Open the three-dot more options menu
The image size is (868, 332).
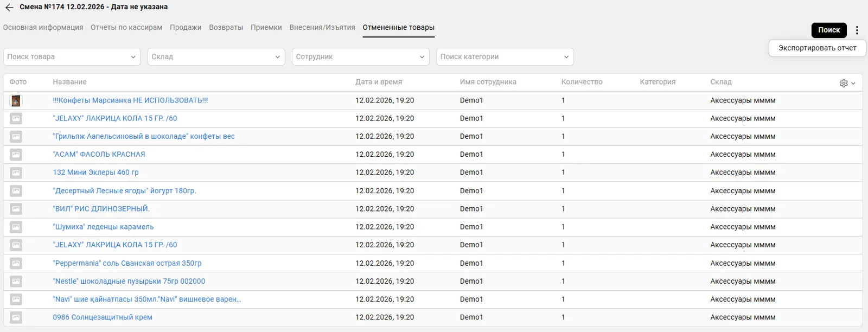pos(857,30)
